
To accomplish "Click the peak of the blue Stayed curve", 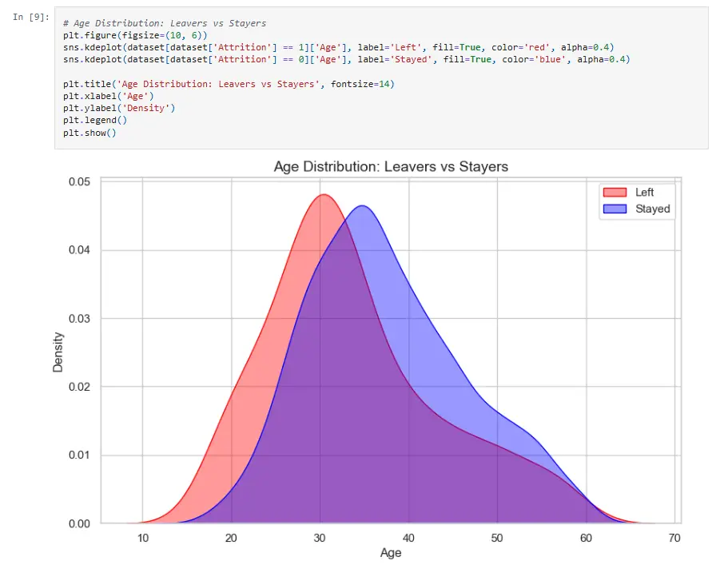I will click(362, 205).
